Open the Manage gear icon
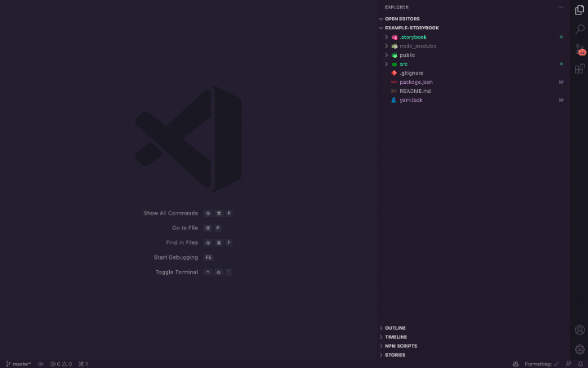588x368 pixels. tap(580, 349)
